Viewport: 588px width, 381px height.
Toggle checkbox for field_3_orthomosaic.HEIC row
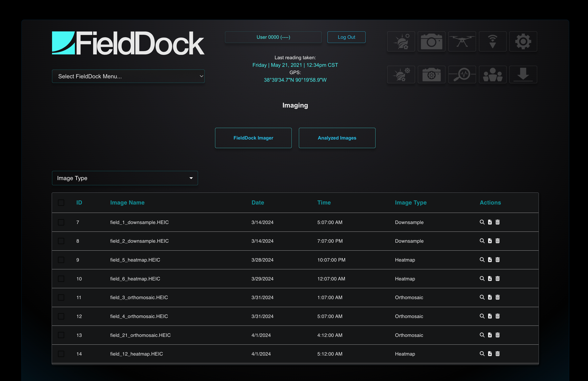tap(62, 297)
